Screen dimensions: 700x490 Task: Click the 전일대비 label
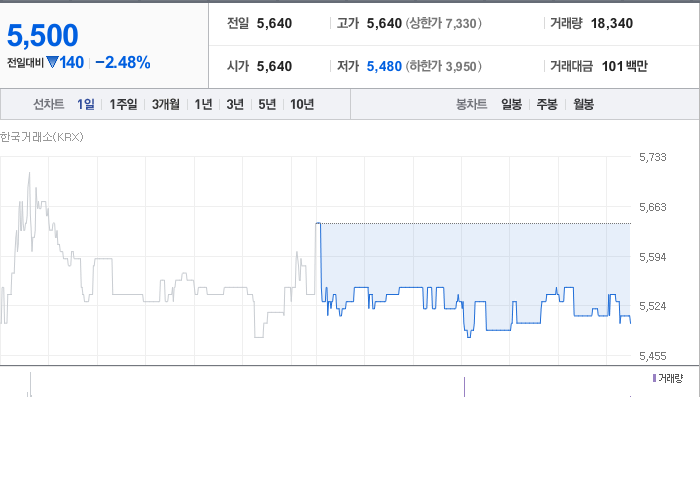25,62
